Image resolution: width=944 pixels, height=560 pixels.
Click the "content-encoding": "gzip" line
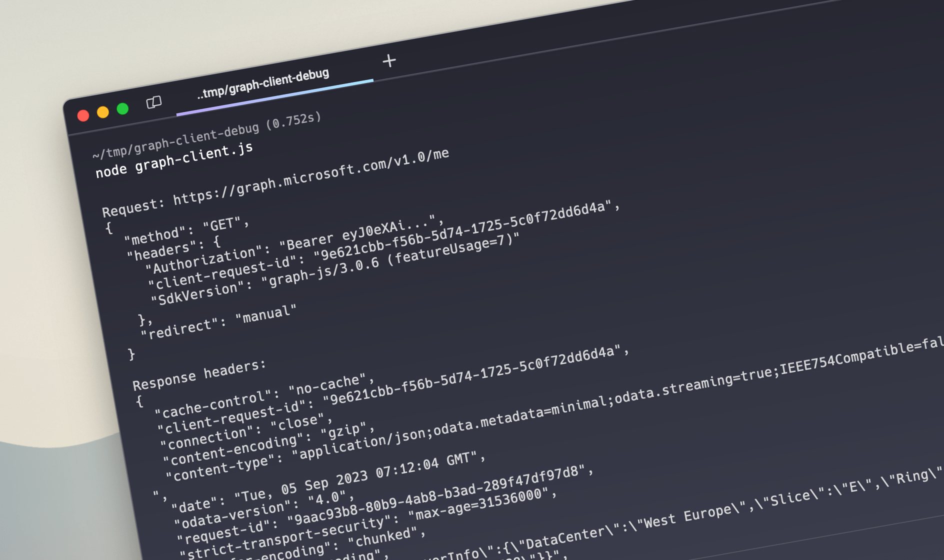click(269, 443)
